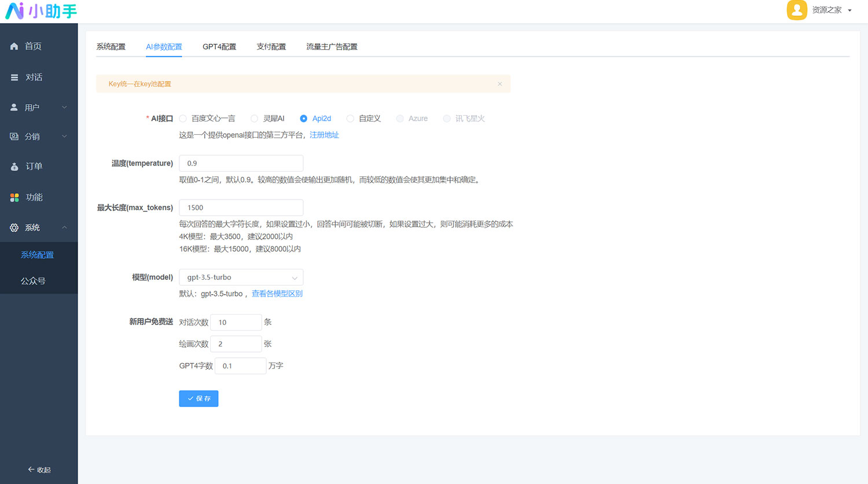Select the 百度文心一言 AI interface option

[x=183, y=118]
